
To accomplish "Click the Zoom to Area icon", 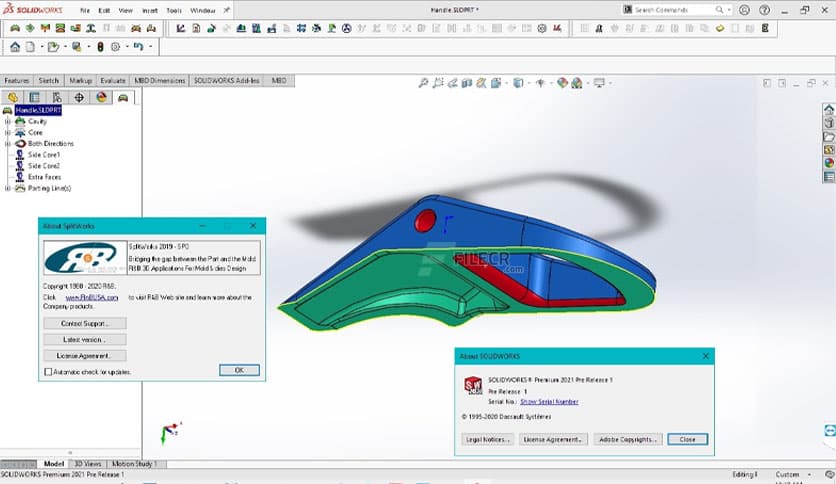I will pyautogui.click(x=438, y=83).
